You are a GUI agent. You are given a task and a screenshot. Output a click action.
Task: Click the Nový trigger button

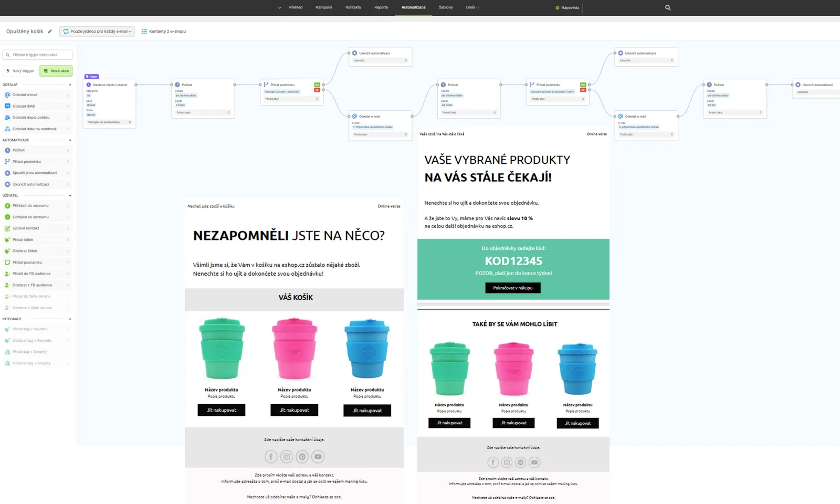[20, 71]
